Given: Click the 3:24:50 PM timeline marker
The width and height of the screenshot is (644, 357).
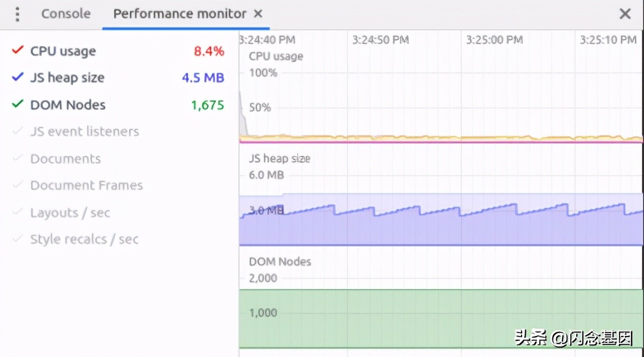Looking at the screenshot, I should click(380, 40).
